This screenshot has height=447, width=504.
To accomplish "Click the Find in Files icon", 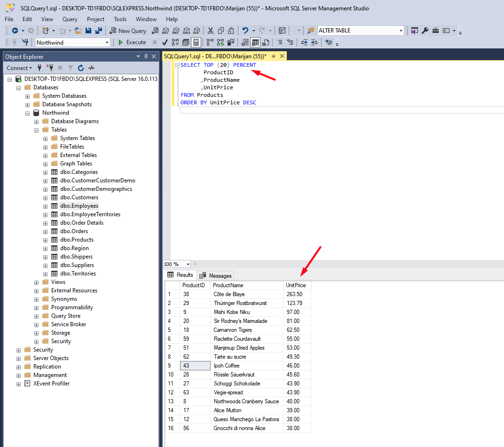I will [310, 31].
